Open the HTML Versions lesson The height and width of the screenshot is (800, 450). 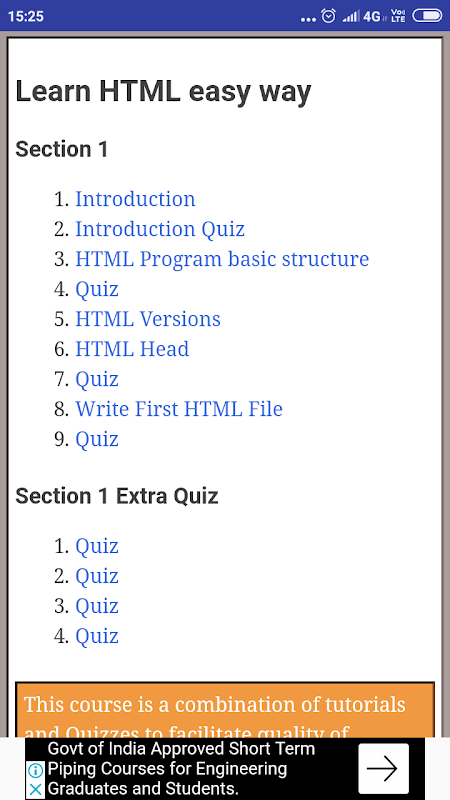coord(148,319)
